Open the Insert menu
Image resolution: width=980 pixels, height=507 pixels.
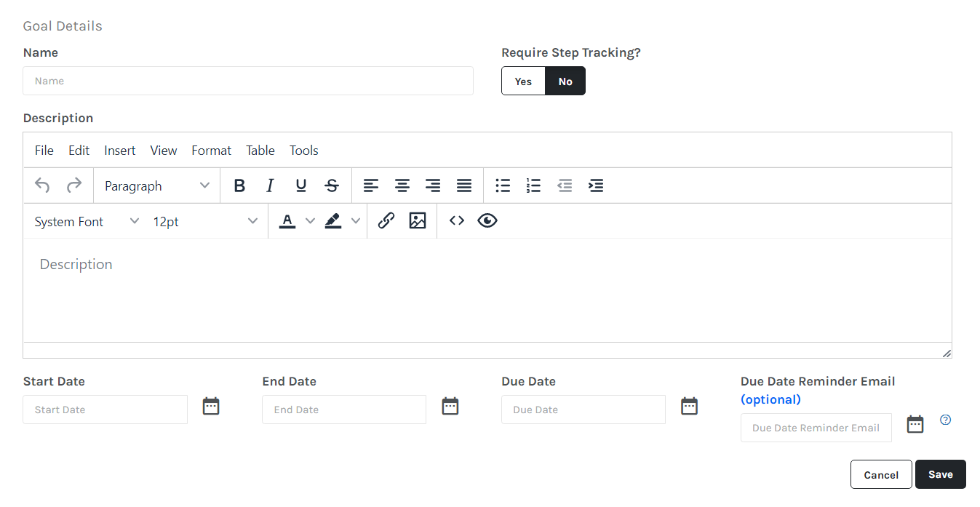click(x=119, y=151)
